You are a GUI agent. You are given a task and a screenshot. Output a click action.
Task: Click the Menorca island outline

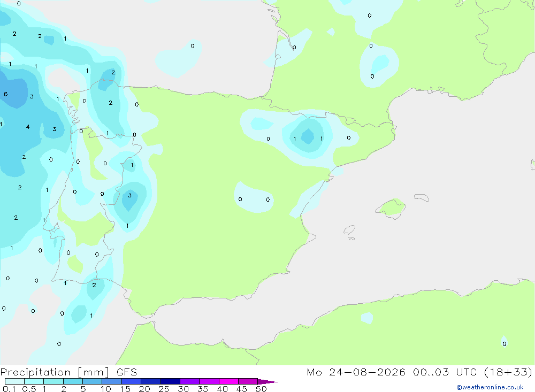coord(422,197)
